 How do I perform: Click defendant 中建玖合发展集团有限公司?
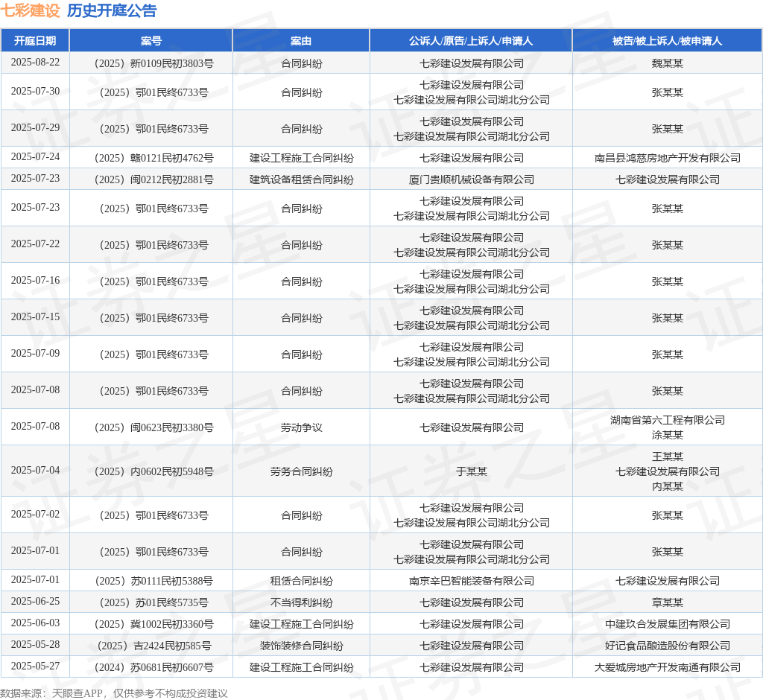667,624
